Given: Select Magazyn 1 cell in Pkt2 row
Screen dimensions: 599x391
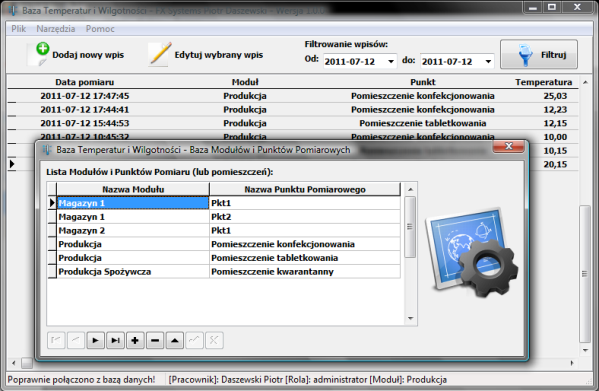Looking at the screenshot, I should (133, 217).
